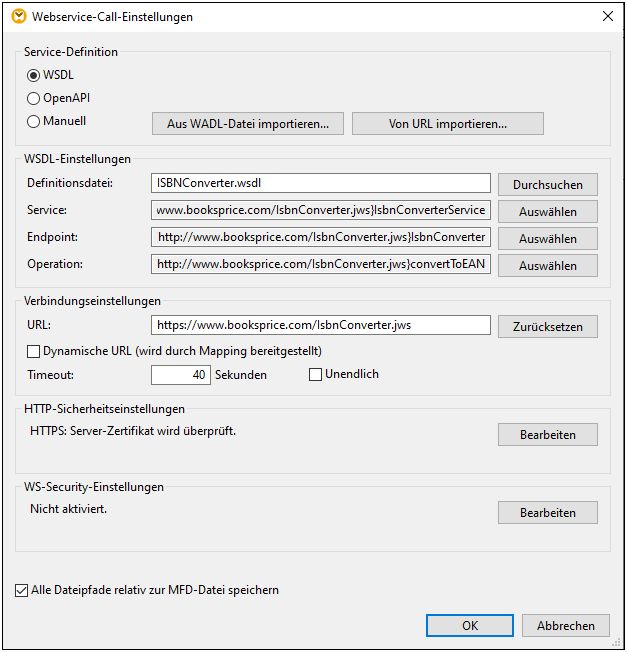
Task: Focus the connection URL text field
Action: (x=320, y=325)
